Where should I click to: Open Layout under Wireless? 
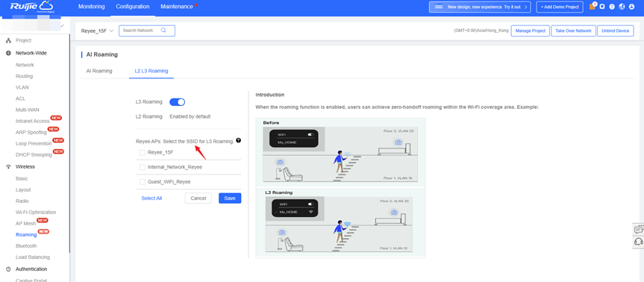23,190
